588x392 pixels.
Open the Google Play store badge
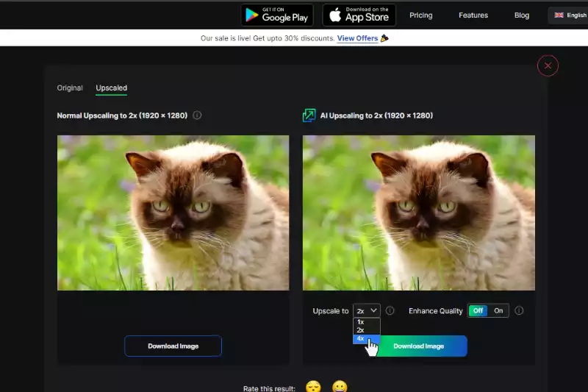point(277,15)
